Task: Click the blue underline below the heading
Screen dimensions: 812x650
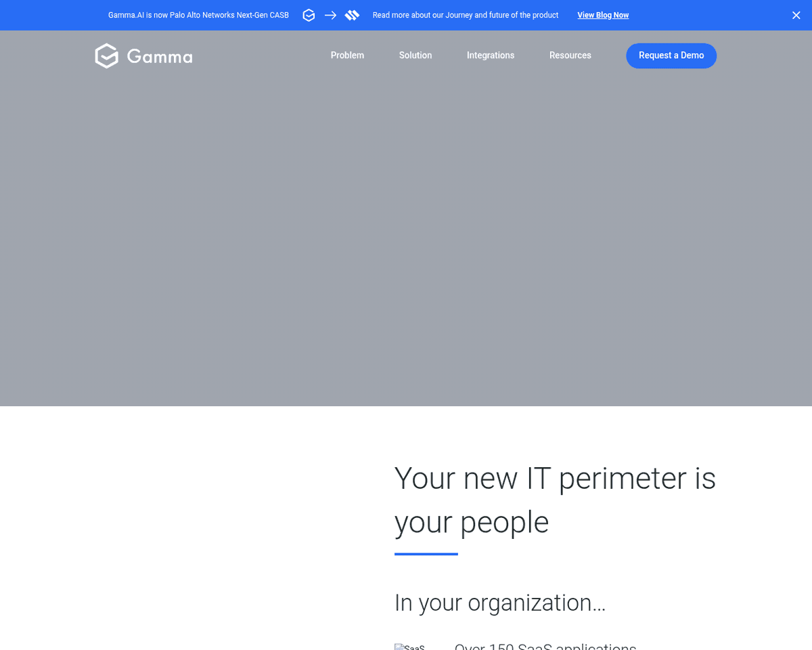Action: 426,554
